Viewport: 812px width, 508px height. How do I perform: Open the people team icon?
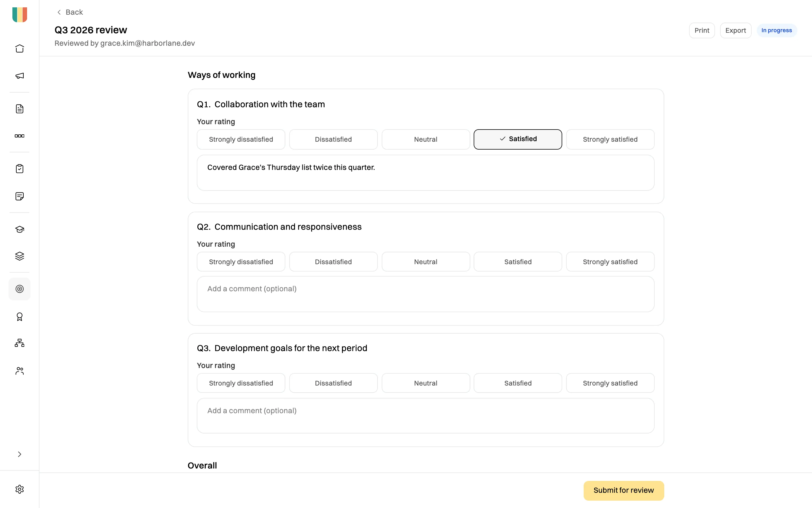pos(19,371)
